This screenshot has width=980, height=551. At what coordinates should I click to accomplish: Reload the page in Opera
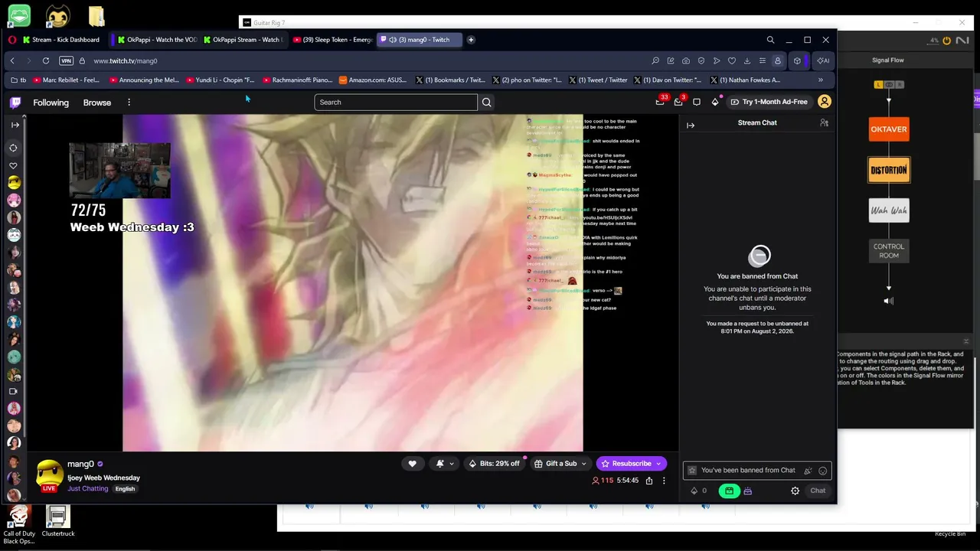[x=46, y=60]
